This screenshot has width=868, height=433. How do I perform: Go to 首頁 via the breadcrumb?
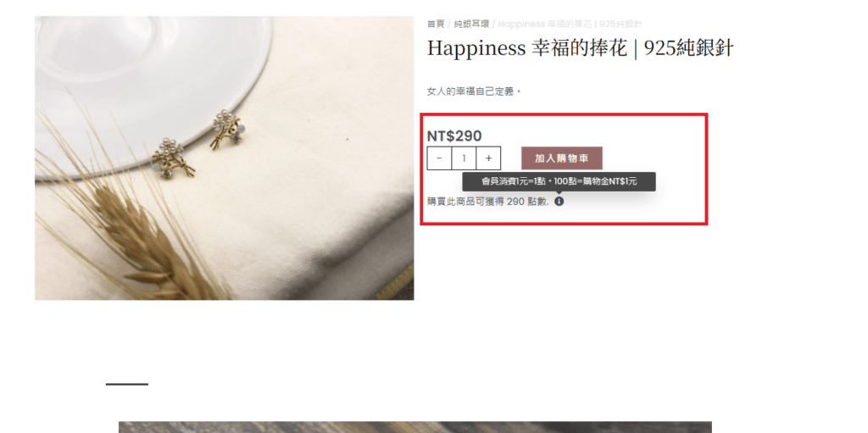[x=436, y=24]
